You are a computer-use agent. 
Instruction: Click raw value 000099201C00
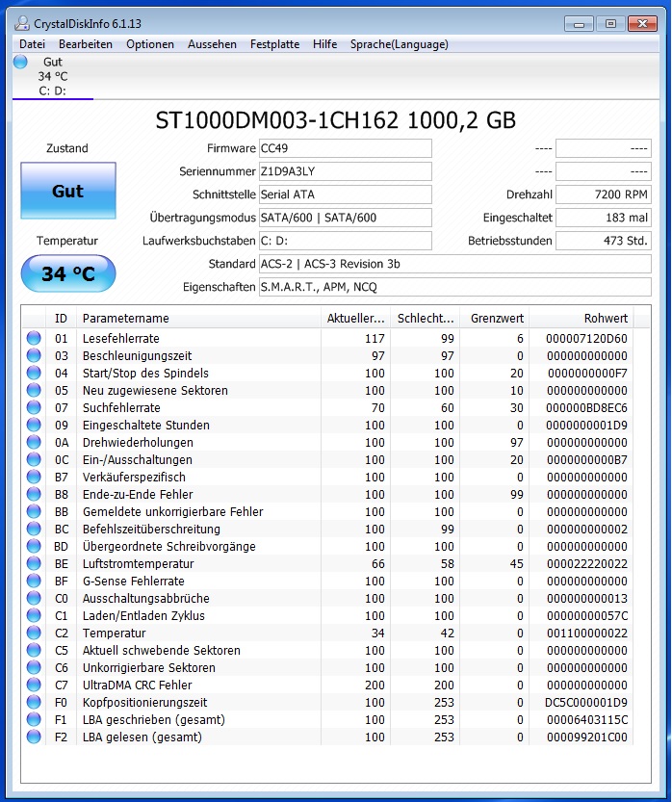pos(586,737)
